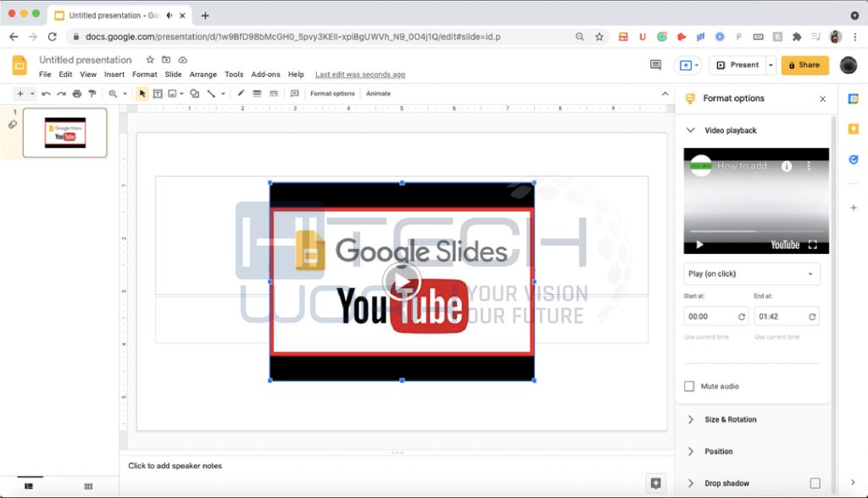Click the preview video progress bar

(x=756, y=231)
